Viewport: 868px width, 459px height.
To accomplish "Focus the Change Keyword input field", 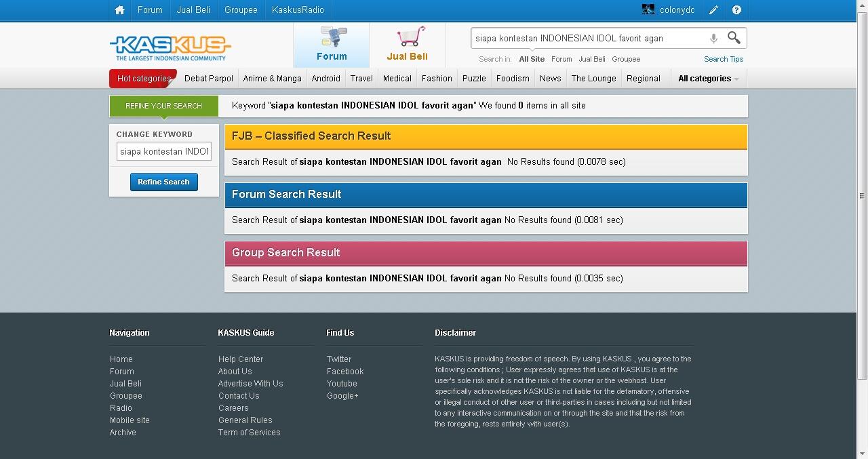I will (164, 151).
